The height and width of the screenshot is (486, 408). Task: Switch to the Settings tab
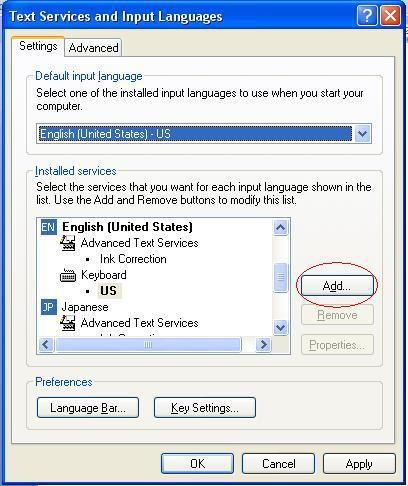38,46
